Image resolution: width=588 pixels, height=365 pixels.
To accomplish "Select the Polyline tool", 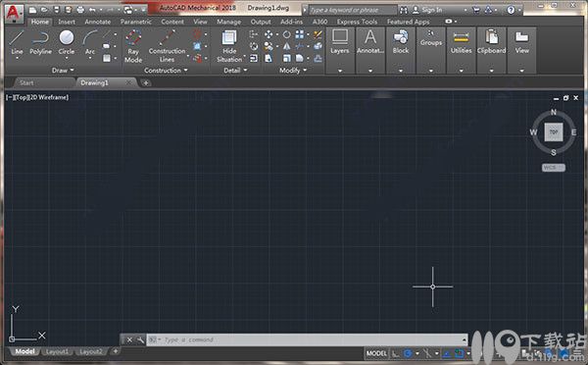I will pos(40,43).
